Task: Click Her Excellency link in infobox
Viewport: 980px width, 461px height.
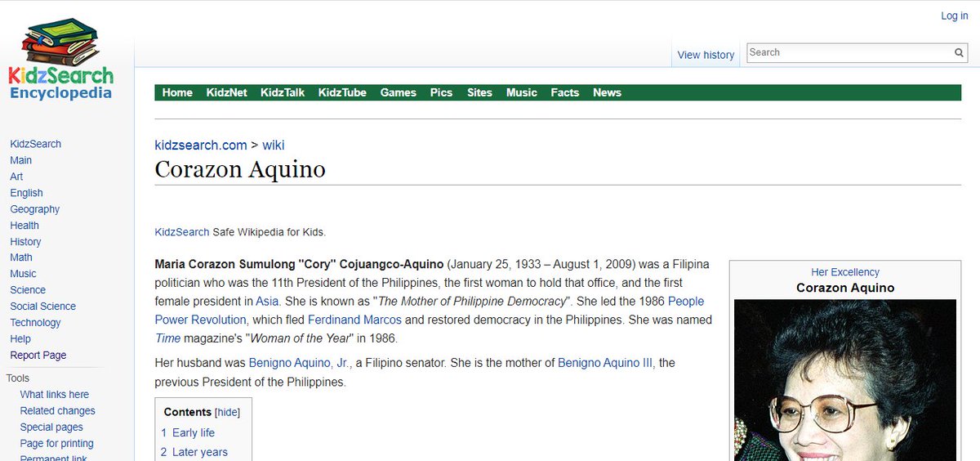Action: (x=845, y=272)
